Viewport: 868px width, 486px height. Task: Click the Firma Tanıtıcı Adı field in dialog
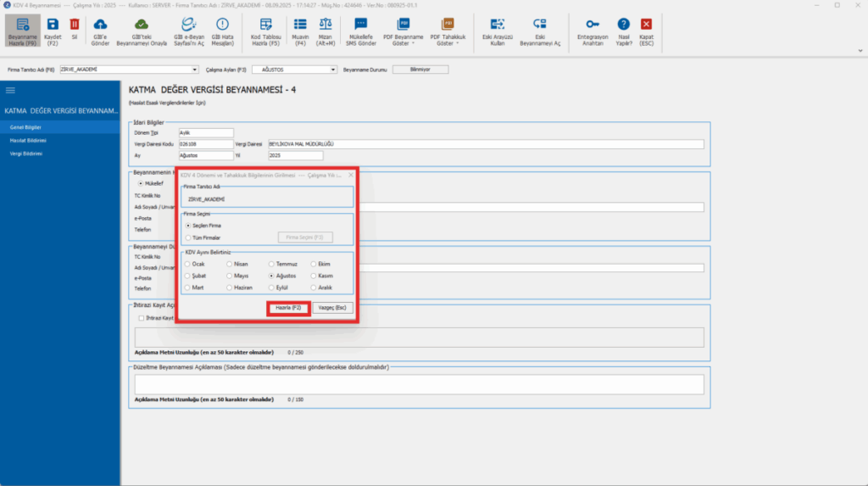point(267,199)
